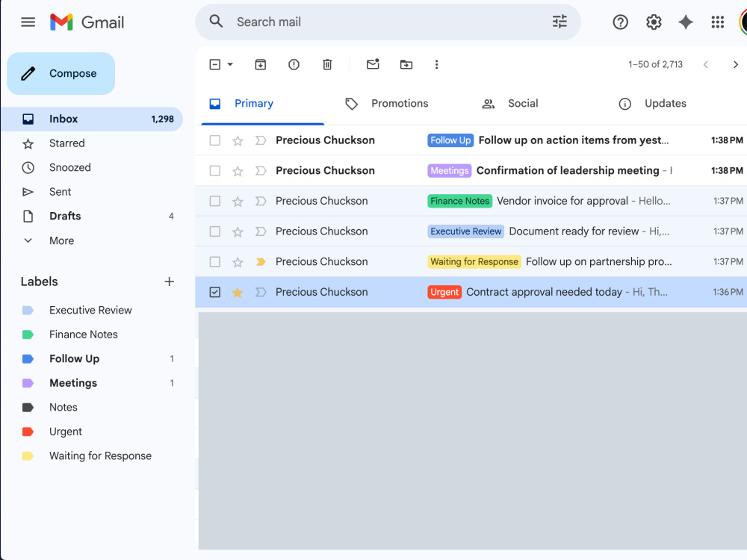Show search options filter icon
The height and width of the screenshot is (560, 747).
click(x=560, y=22)
